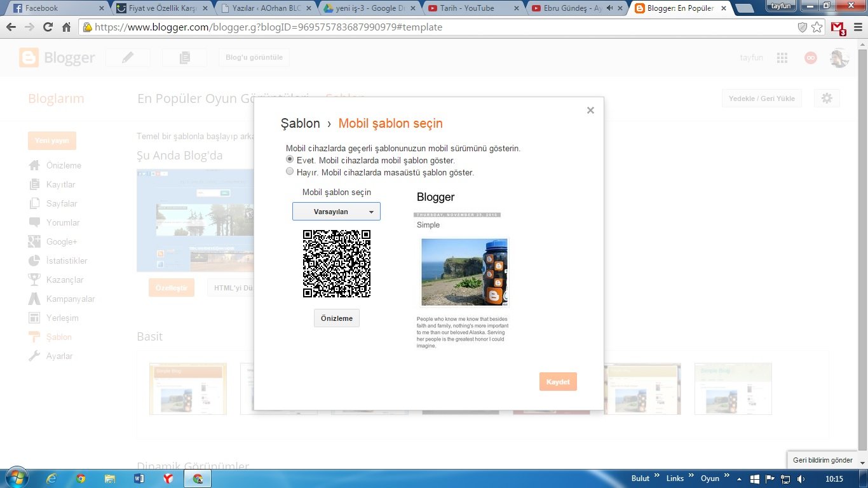Switch to the Tarih - YouTube tab

pos(470,8)
